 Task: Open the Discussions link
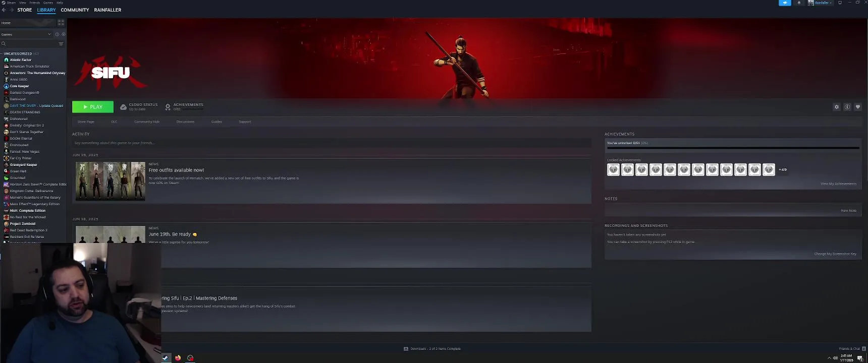coord(185,122)
